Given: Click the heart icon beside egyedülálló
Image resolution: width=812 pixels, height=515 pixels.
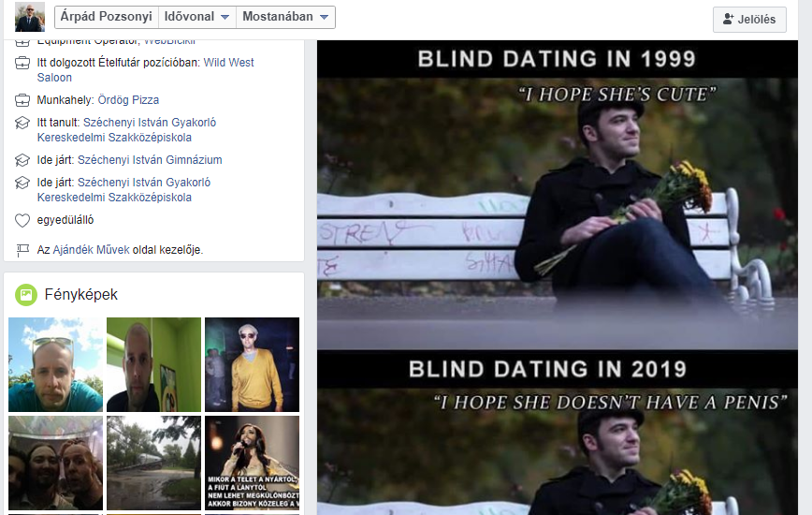Looking at the screenshot, I should [22, 220].
